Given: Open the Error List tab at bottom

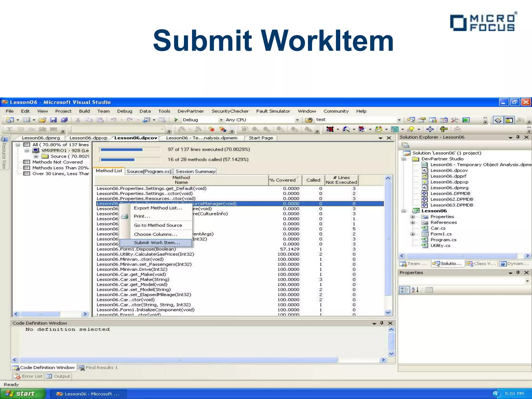Looking at the screenshot, I should (28, 376).
